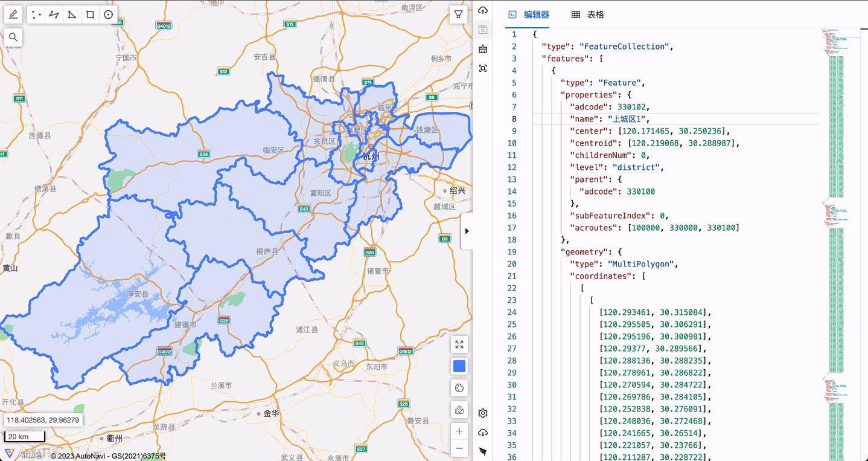The height and width of the screenshot is (461, 868).
Task: Click the blue fill color swatch
Action: click(459, 366)
